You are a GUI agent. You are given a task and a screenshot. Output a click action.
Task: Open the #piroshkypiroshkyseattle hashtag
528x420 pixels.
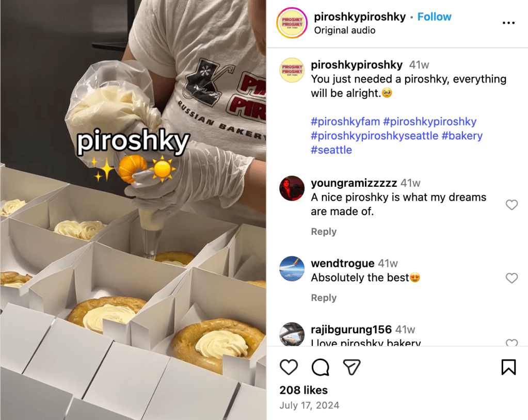374,136
